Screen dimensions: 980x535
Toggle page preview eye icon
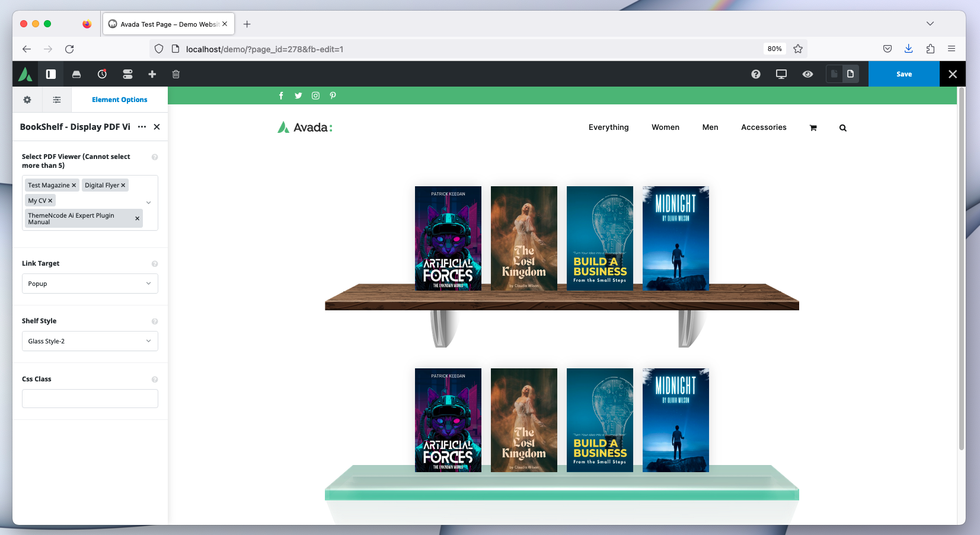[x=807, y=74]
